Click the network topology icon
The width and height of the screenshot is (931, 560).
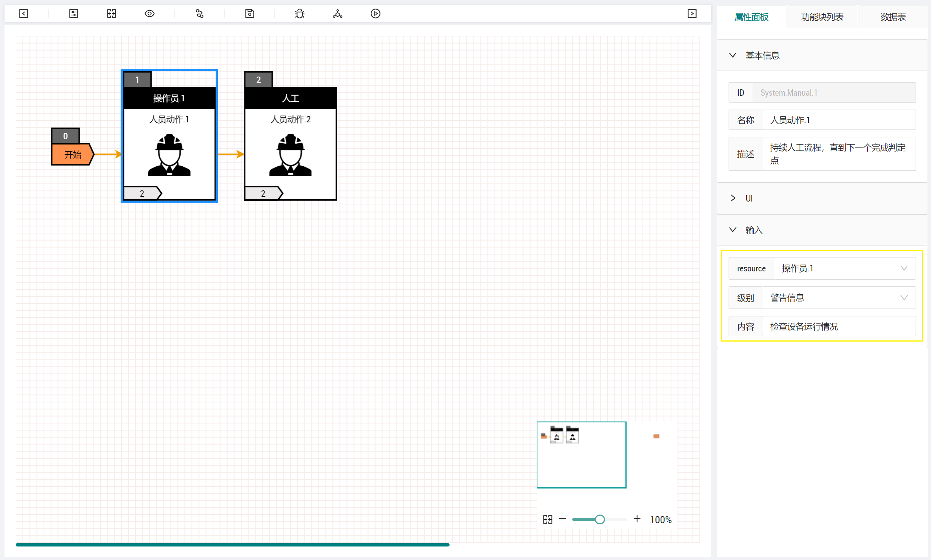click(338, 14)
